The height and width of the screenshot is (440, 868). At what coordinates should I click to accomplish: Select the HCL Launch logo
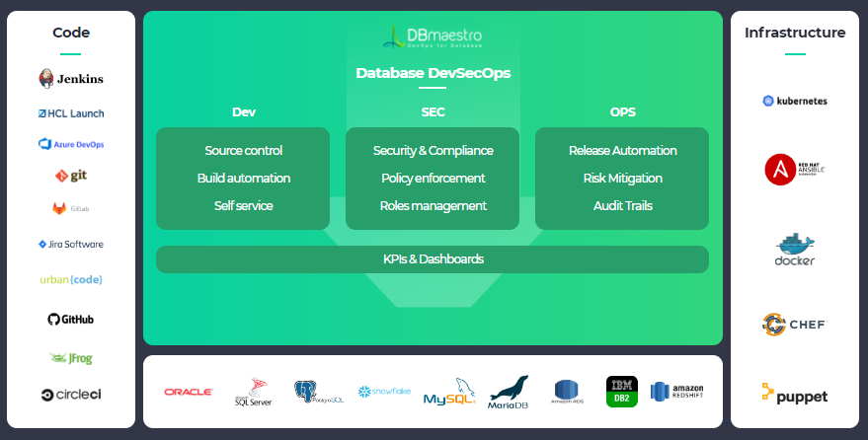[71, 113]
